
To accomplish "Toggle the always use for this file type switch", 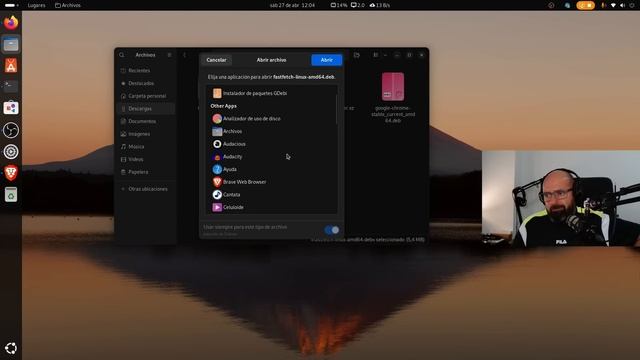I will [x=332, y=230].
